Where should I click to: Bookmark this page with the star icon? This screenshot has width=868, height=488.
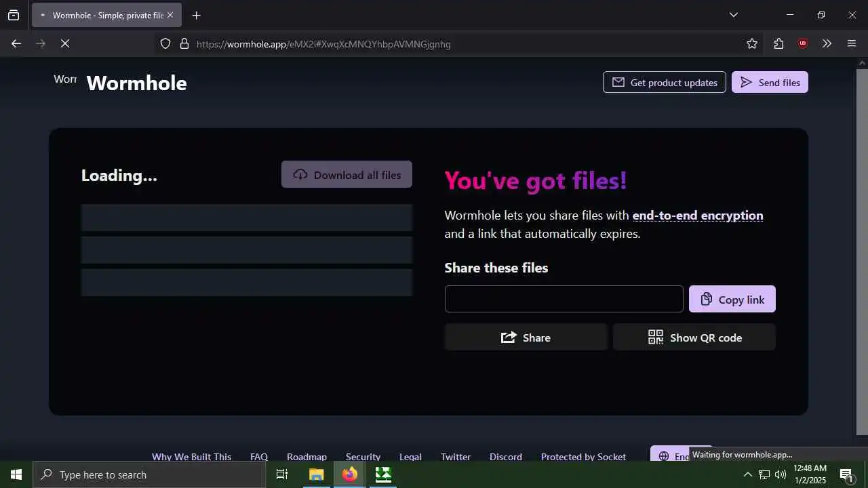(x=752, y=43)
